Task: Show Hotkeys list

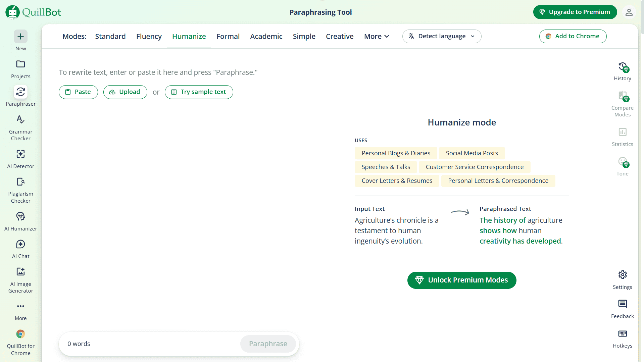Action: 623,339
